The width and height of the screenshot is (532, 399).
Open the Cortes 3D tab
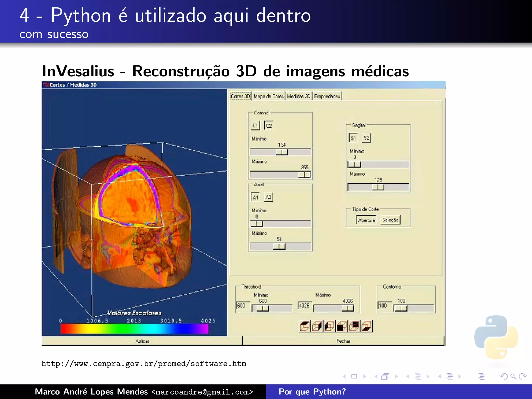click(241, 96)
